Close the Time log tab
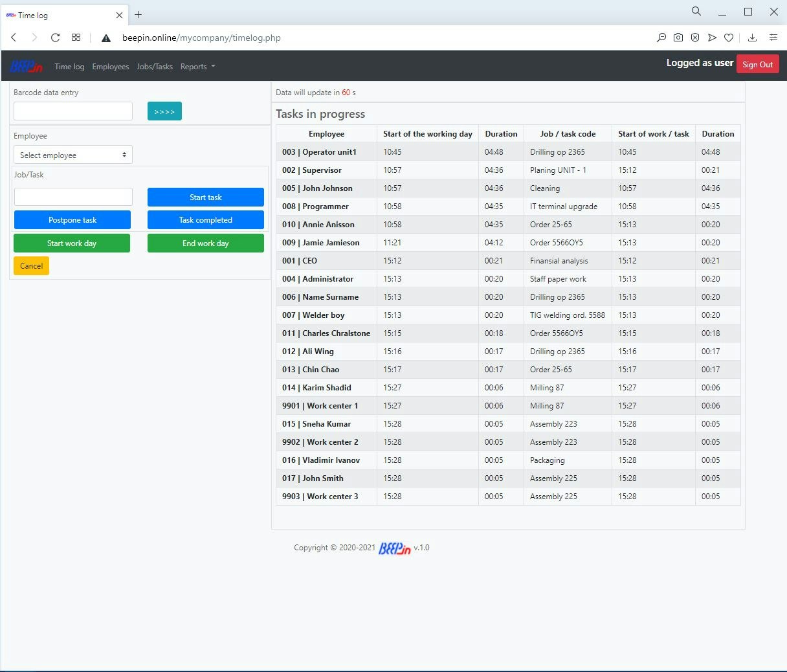 coord(119,15)
